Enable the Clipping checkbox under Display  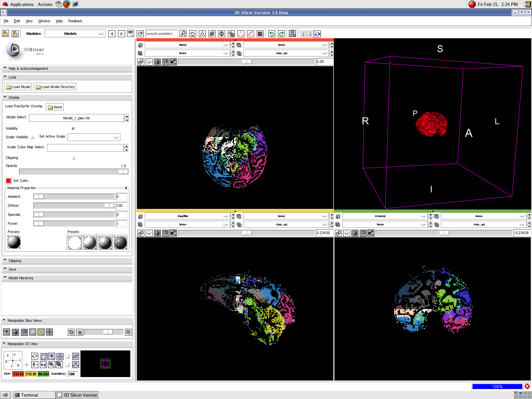pyautogui.click(x=73, y=158)
